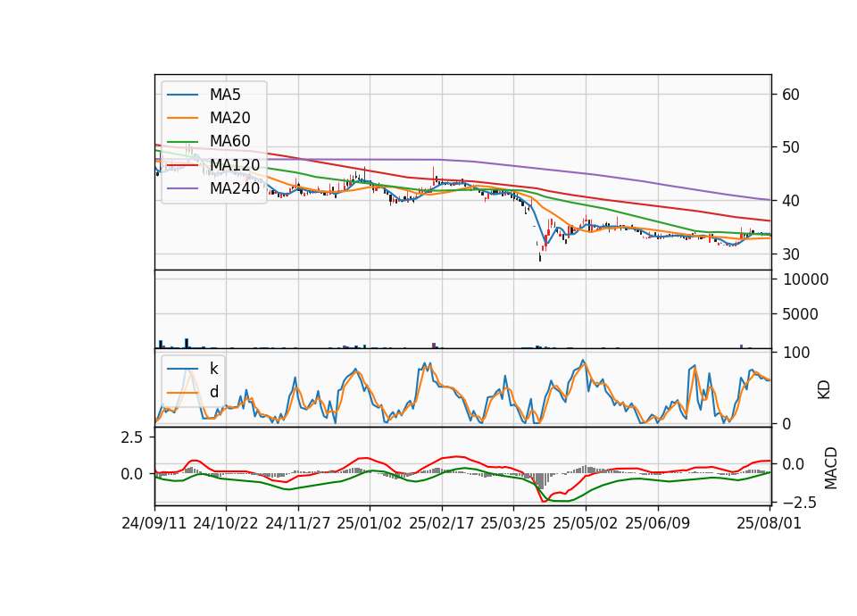The height and width of the screenshot is (616, 857).
Task: Choose the MA120 legend label
Action: pos(235,165)
